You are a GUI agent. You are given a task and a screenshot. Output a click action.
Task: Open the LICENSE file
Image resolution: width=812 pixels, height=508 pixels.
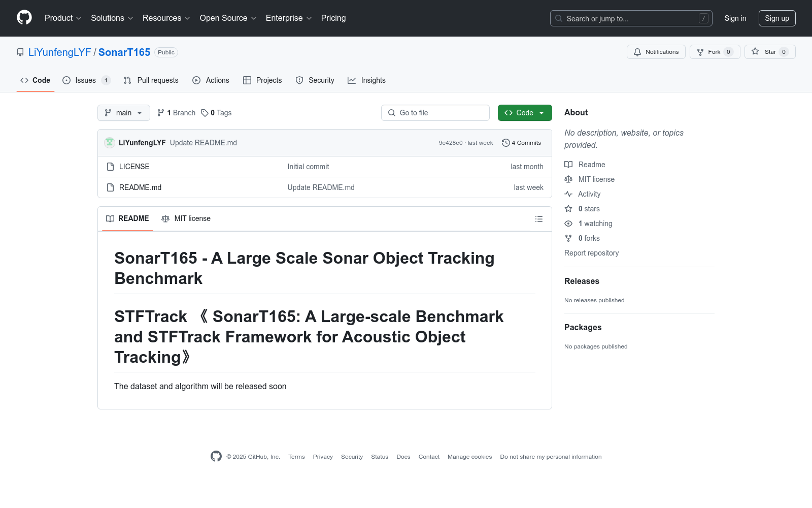pyautogui.click(x=134, y=167)
